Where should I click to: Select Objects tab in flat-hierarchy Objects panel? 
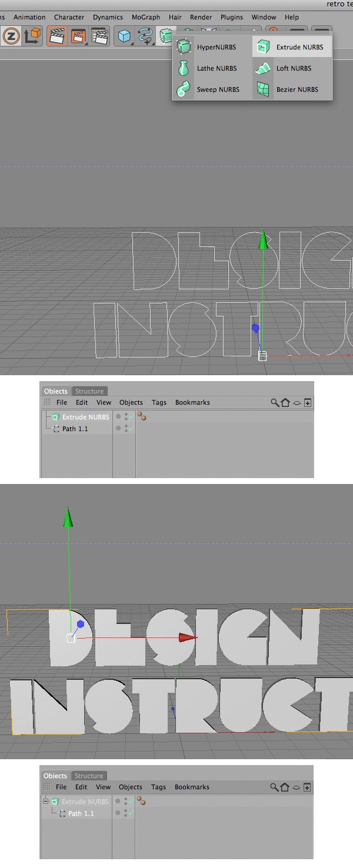56,391
